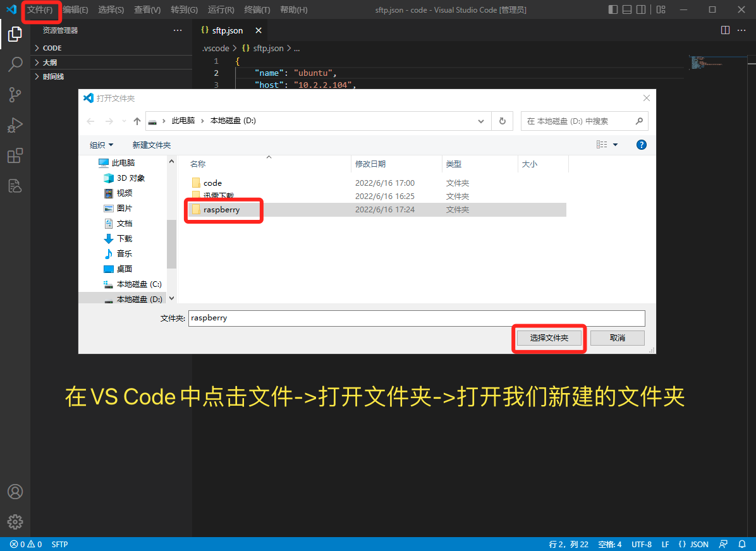
Task: Expand the breadcrumb arrow after 此电脑
Action: pos(202,121)
